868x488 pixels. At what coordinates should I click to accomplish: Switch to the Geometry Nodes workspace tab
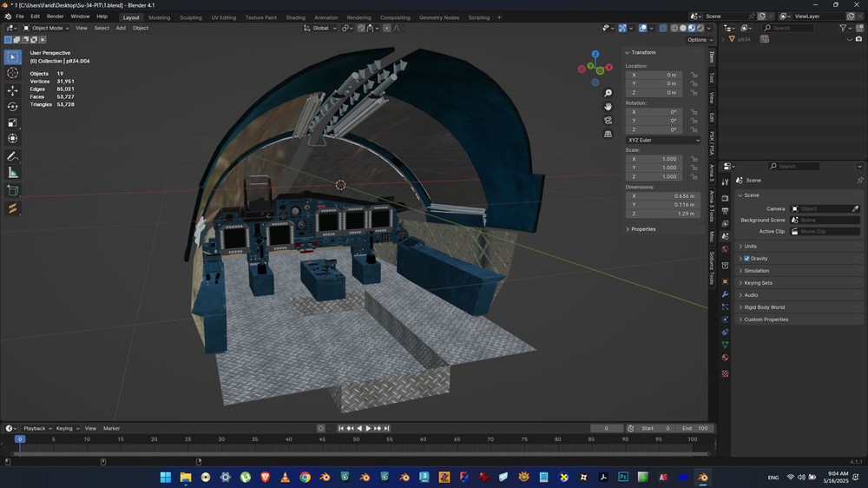point(439,17)
